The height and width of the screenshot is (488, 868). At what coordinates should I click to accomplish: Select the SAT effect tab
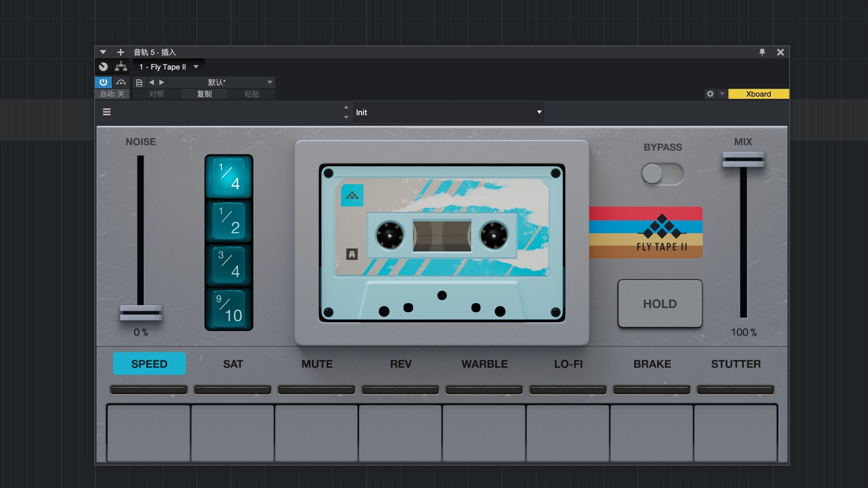233,364
